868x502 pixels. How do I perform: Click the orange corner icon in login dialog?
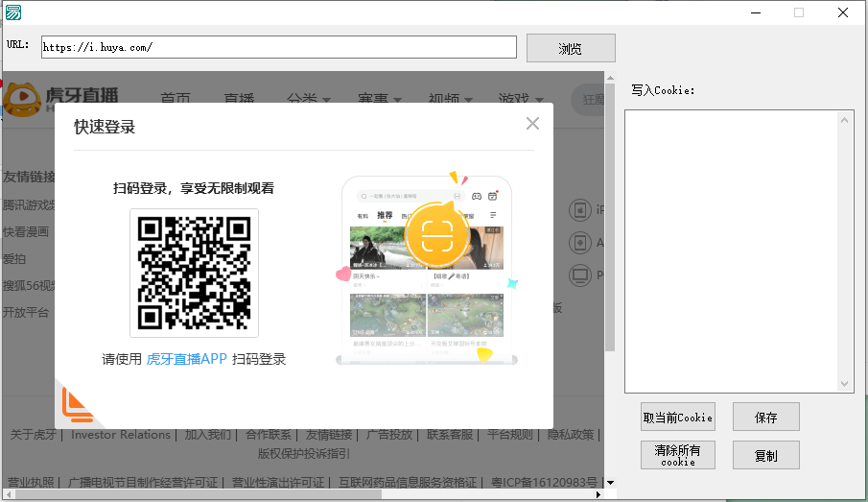77,405
